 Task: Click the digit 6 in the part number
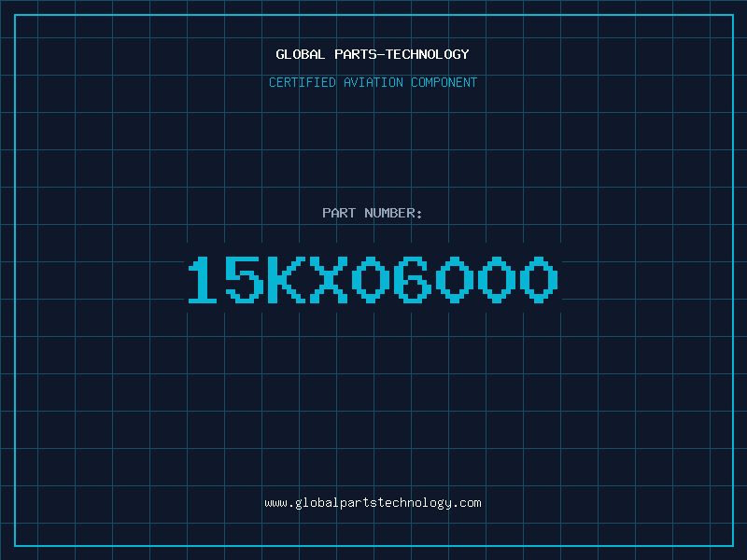point(413,279)
